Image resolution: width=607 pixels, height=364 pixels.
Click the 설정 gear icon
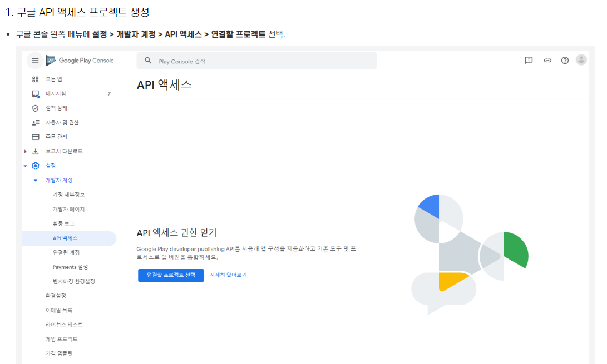tap(35, 166)
